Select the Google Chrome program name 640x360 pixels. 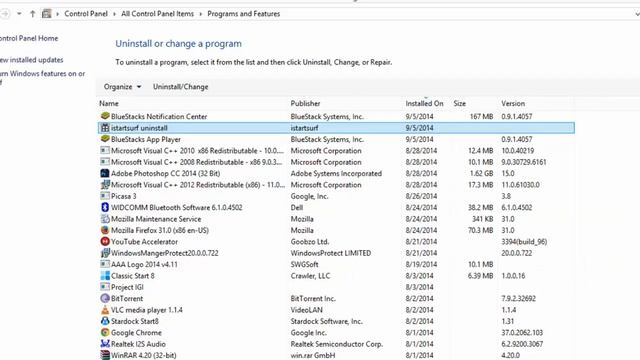click(x=136, y=333)
